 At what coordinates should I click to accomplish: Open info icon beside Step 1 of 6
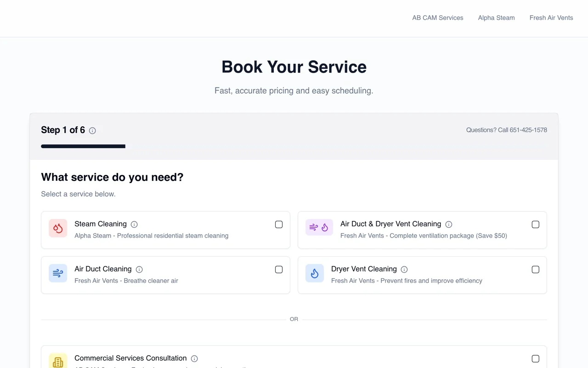[x=92, y=131]
